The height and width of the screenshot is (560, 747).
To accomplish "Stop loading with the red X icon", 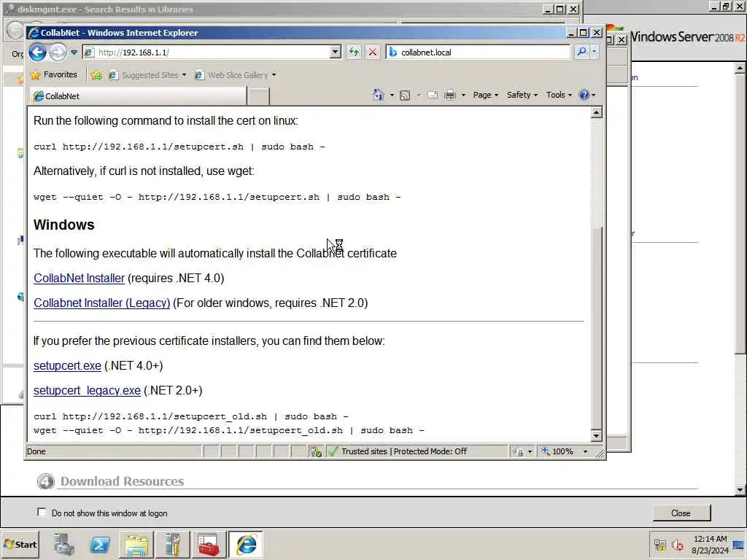I will coord(373,52).
